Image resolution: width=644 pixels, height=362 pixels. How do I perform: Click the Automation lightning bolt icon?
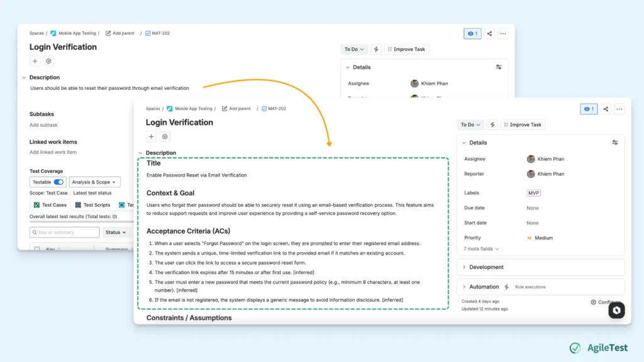coord(506,287)
